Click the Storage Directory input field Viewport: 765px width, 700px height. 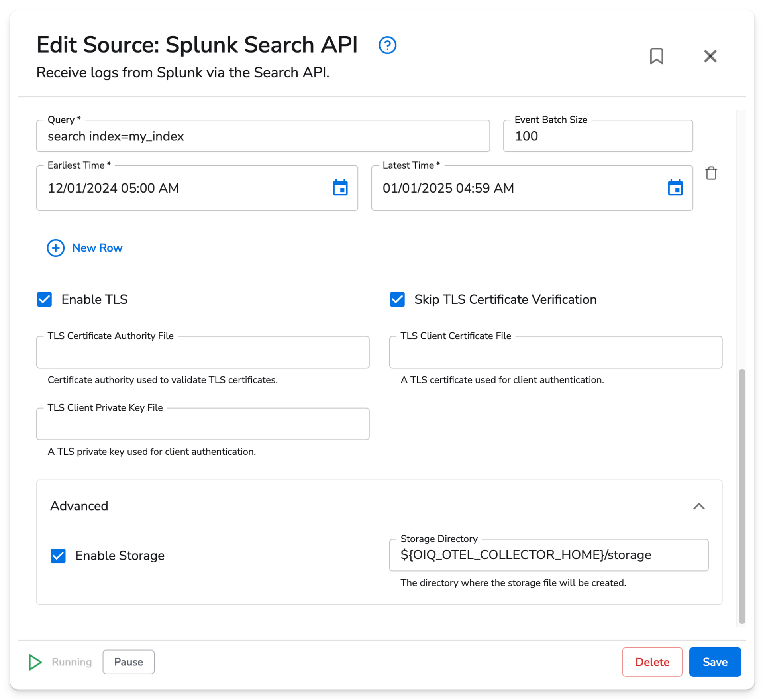point(549,554)
